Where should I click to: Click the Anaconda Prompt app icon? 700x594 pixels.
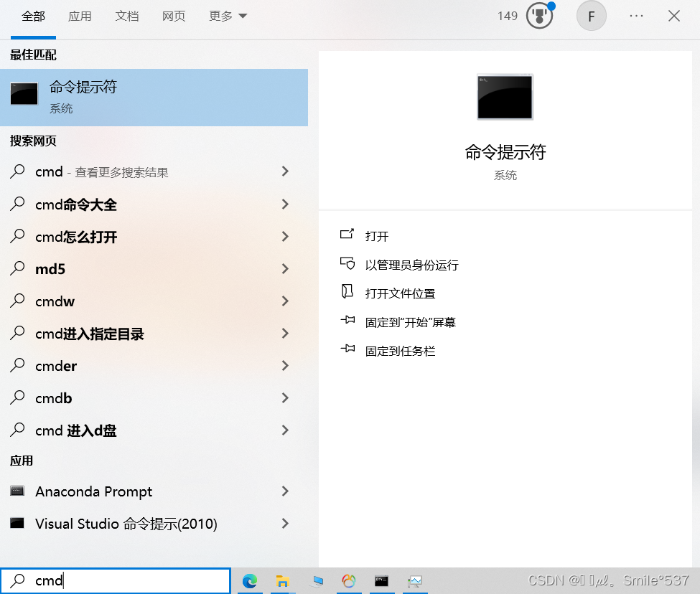(17, 491)
